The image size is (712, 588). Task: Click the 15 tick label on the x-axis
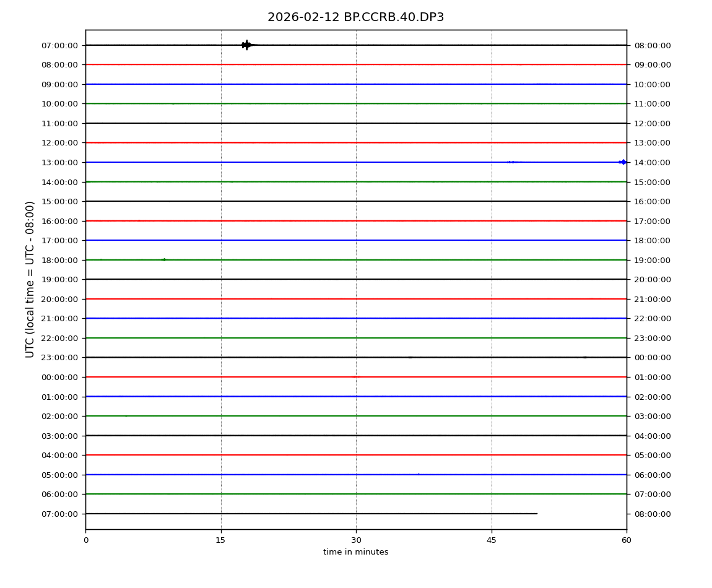[220, 540]
